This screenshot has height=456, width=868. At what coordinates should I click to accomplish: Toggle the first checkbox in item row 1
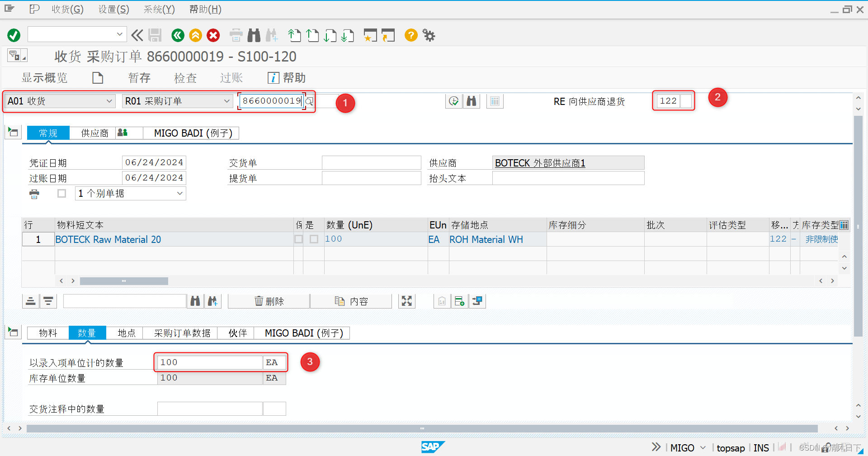point(299,239)
